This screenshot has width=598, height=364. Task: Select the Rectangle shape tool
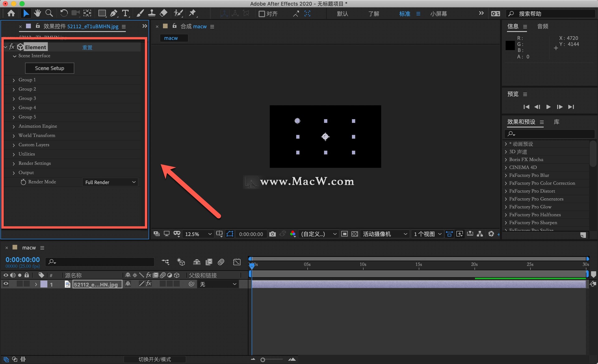click(102, 13)
